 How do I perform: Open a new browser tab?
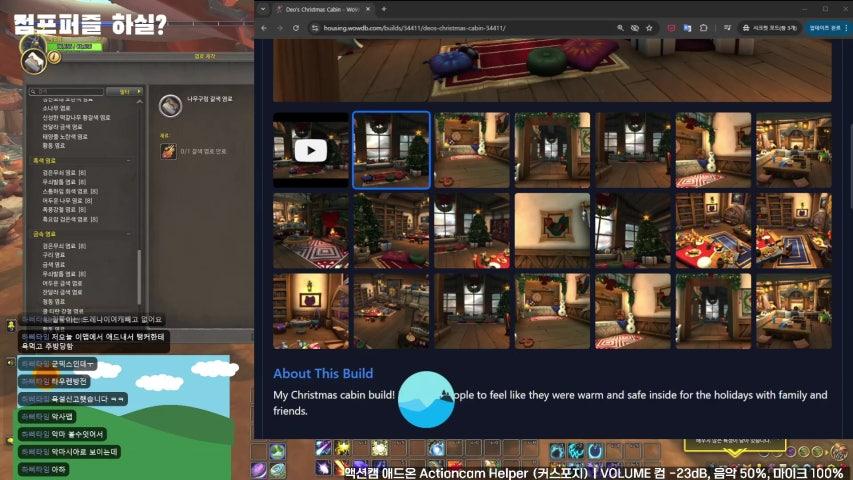383,9
